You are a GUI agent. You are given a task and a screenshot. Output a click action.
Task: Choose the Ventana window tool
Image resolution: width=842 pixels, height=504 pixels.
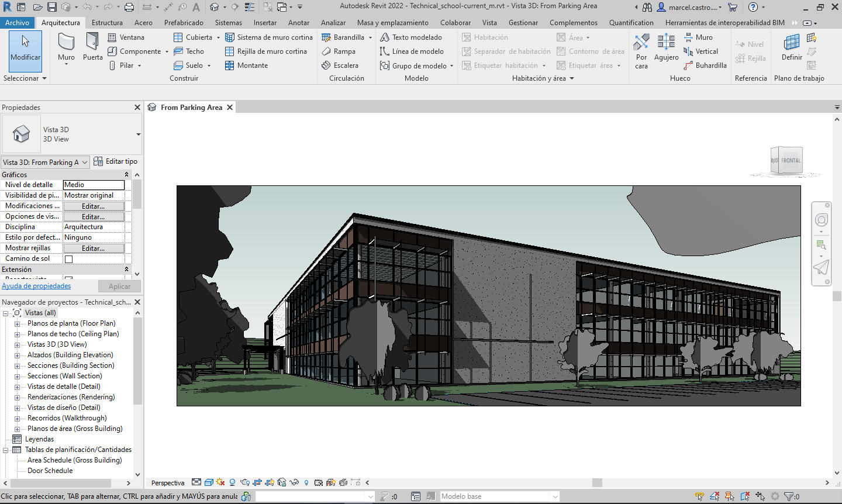tap(126, 37)
